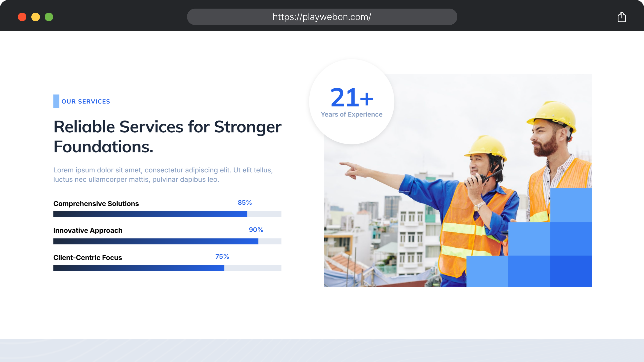Click the Client-Centric Focus progress bar
The height and width of the screenshot is (362, 644).
(167, 268)
